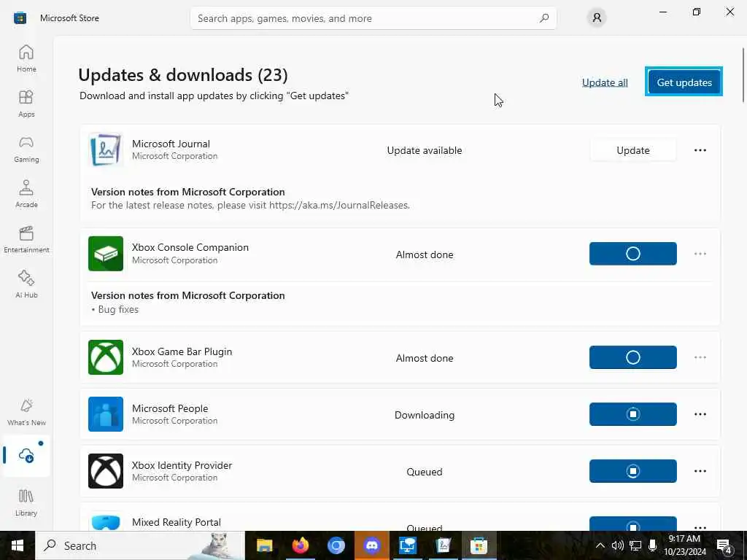Click the volume speaker tray icon

[618, 545]
